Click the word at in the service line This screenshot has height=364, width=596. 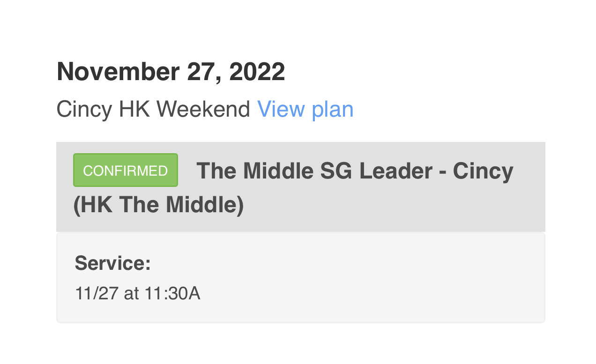(131, 294)
